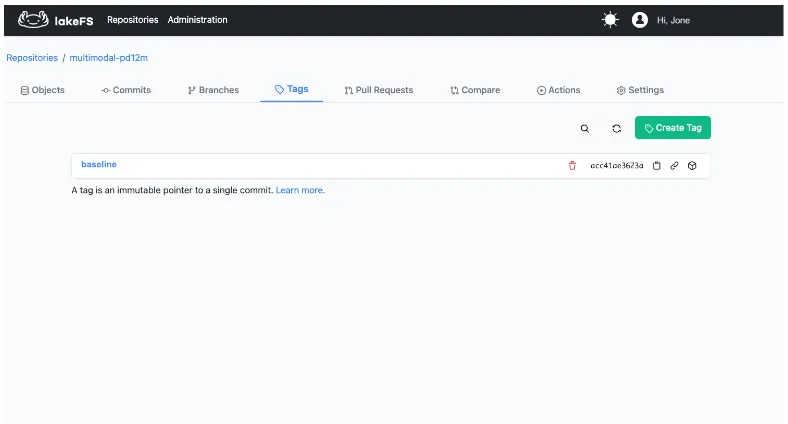Switch to the Objects tab
The height and width of the screenshot is (424, 788).
pos(42,90)
